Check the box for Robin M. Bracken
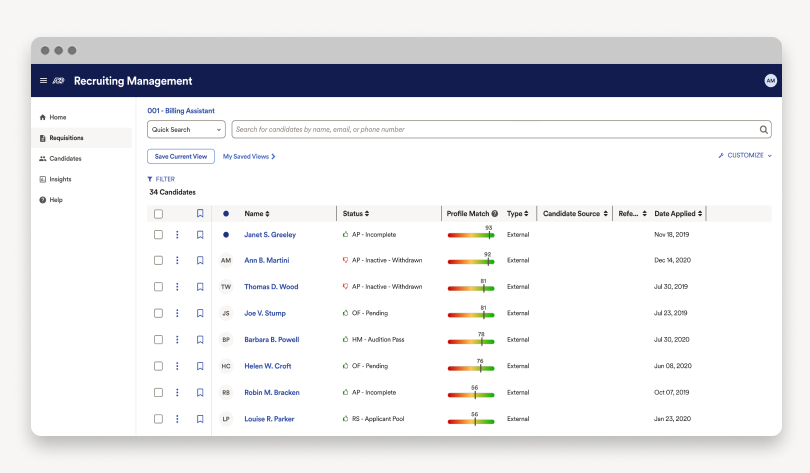The image size is (810, 473). 159,392
